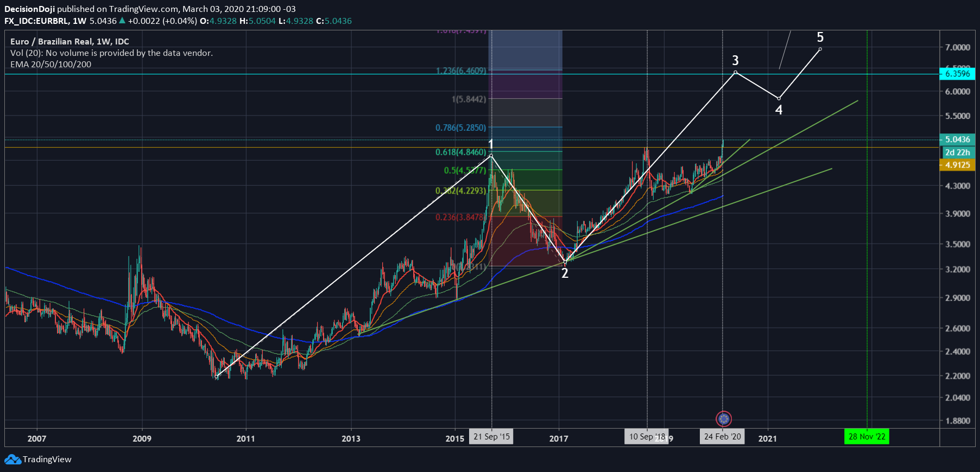The width and height of the screenshot is (980, 472).
Task: Click the 3.5000 price axis value
Action: (958, 244)
